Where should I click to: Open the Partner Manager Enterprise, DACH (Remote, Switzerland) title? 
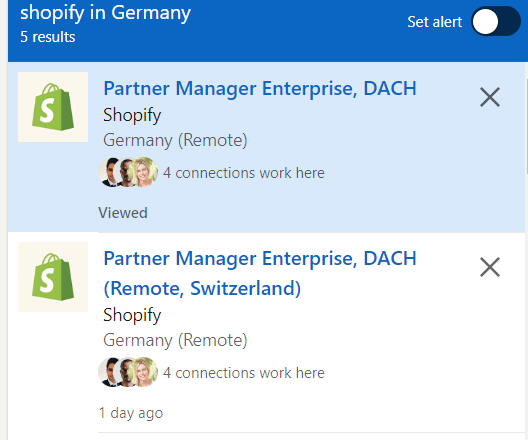click(x=260, y=273)
